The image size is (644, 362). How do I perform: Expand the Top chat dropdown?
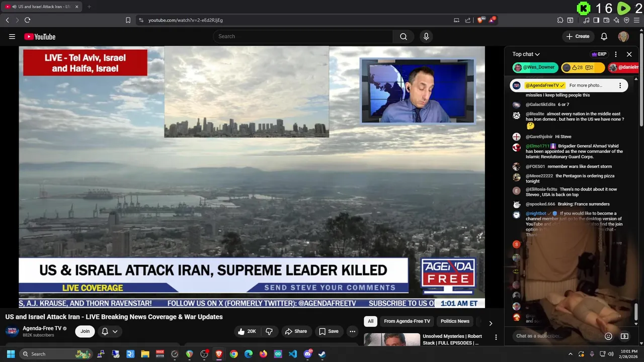tap(526, 54)
